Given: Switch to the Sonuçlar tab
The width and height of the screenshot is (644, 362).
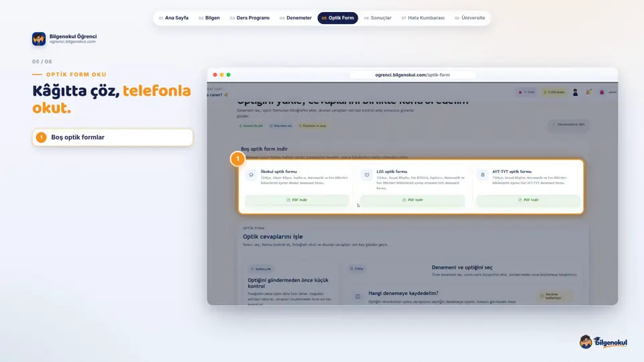Looking at the screenshot, I should coord(378,18).
